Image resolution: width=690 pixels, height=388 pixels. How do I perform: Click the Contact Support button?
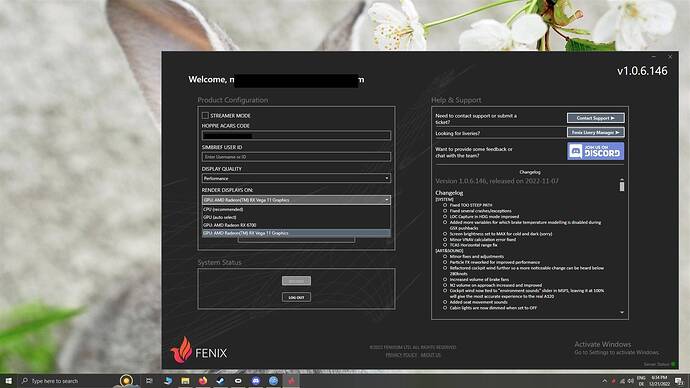tap(595, 118)
